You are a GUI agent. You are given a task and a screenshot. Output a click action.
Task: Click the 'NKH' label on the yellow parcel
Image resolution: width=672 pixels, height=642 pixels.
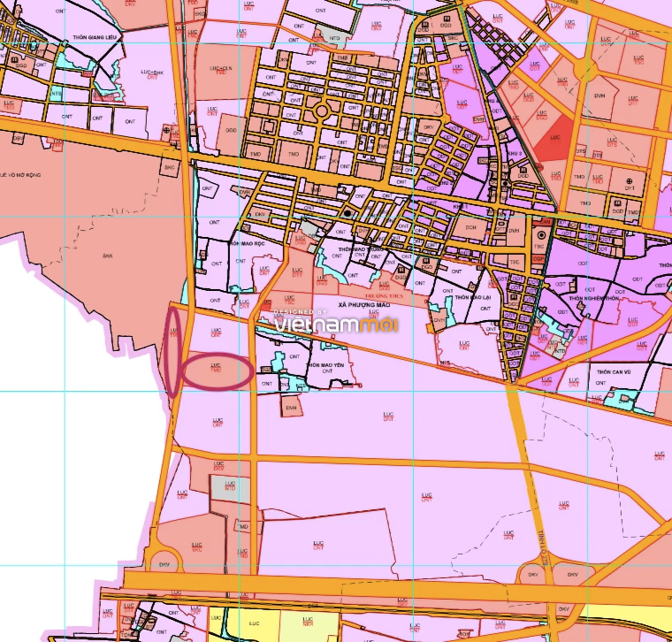pos(308,624)
